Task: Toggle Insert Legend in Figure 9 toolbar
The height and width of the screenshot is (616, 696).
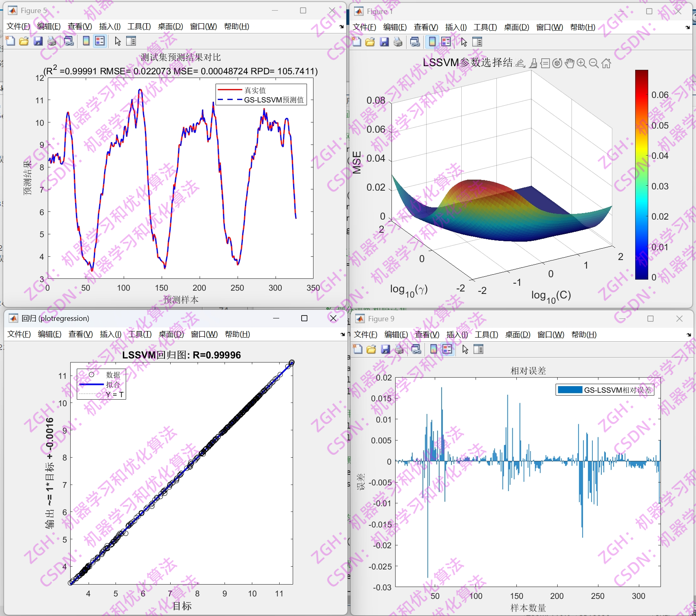Action: 447,349
